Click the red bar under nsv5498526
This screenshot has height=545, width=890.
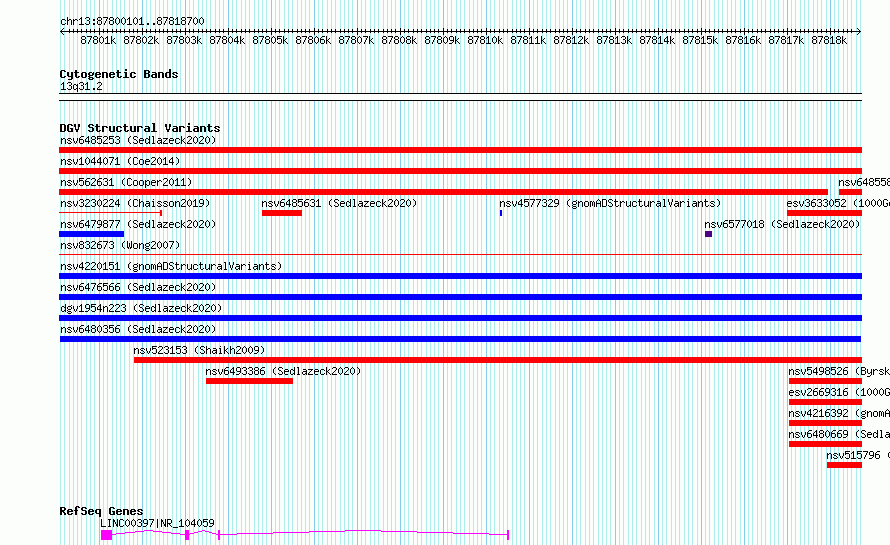coord(825,381)
